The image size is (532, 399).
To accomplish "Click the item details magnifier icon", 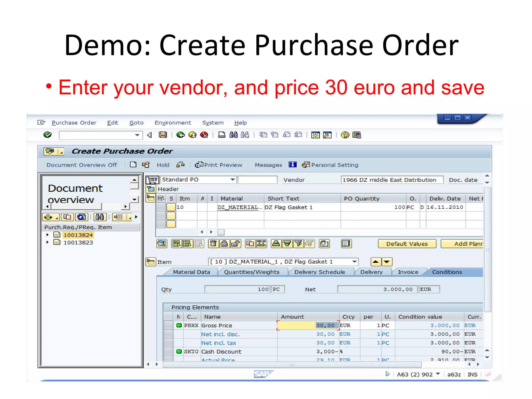I will [x=162, y=244].
